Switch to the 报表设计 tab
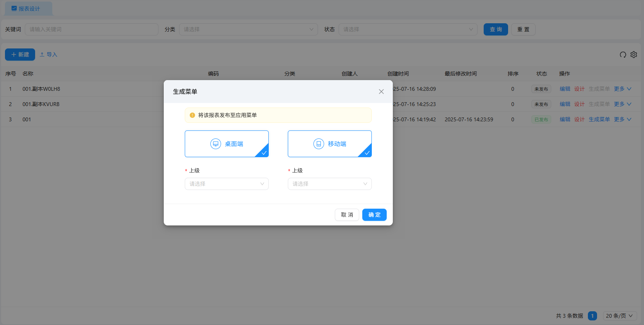644x325 pixels. [x=29, y=8]
